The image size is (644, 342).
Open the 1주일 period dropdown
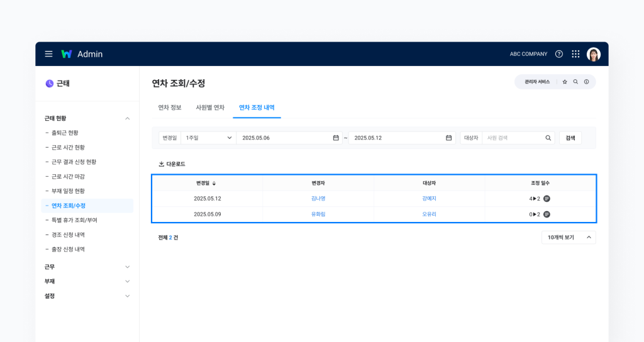[208, 138]
